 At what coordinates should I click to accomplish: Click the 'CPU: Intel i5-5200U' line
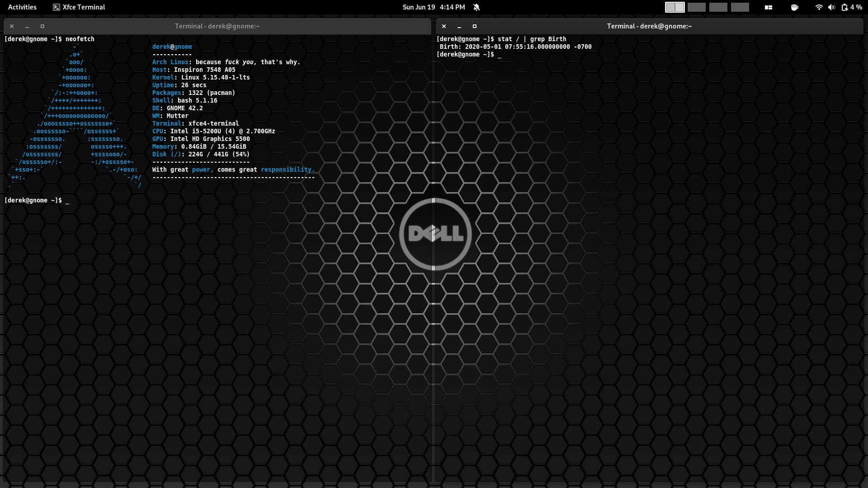[x=213, y=131]
